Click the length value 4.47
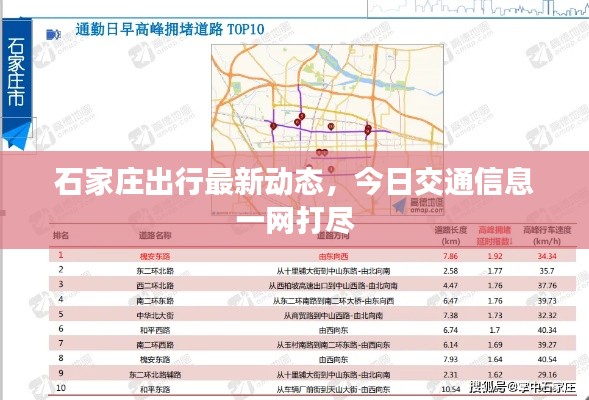The width and height of the screenshot is (589, 400). tap(450, 285)
